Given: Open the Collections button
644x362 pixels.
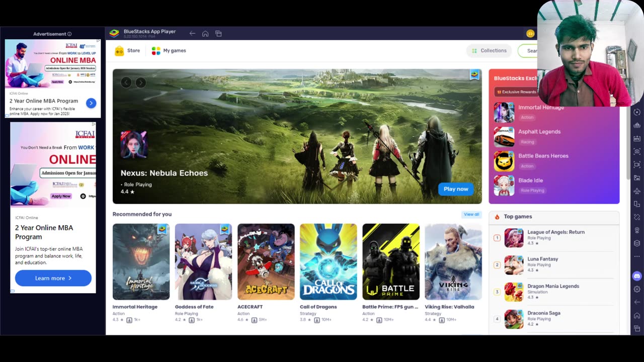Looking at the screenshot, I should tap(489, 51).
